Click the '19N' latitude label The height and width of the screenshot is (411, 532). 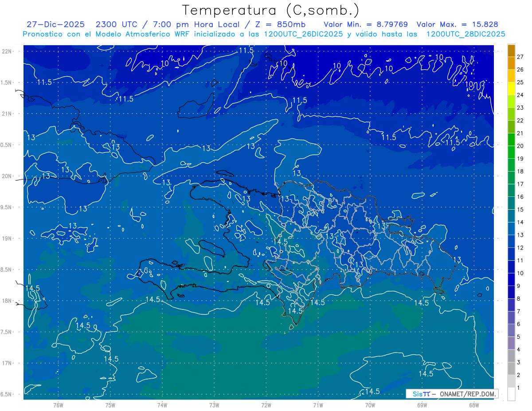coord(7,239)
